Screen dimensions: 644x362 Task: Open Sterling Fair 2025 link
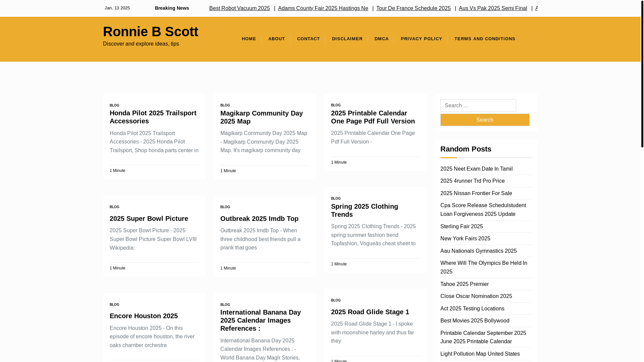coord(462,227)
